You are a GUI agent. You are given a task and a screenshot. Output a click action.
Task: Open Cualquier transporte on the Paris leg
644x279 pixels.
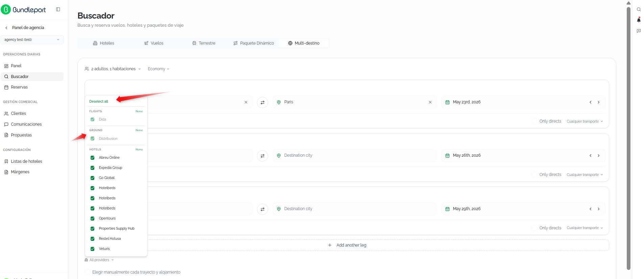click(585, 122)
